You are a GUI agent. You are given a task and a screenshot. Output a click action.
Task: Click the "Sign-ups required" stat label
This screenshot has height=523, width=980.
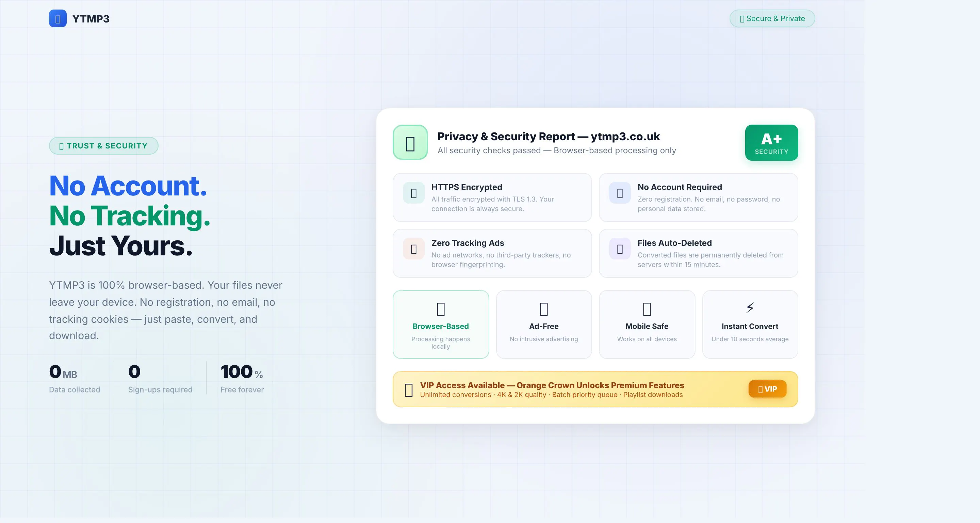(x=160, y=390)
